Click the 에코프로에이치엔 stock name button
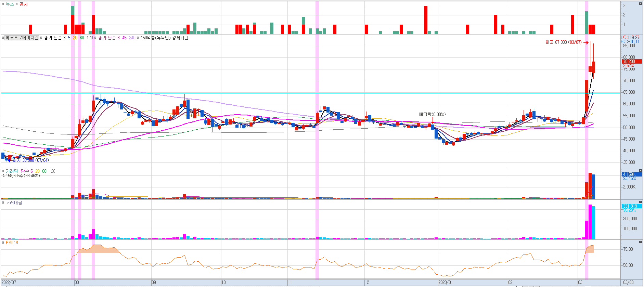The width and height of the screenshot is (644, 287). coord(22,38)
